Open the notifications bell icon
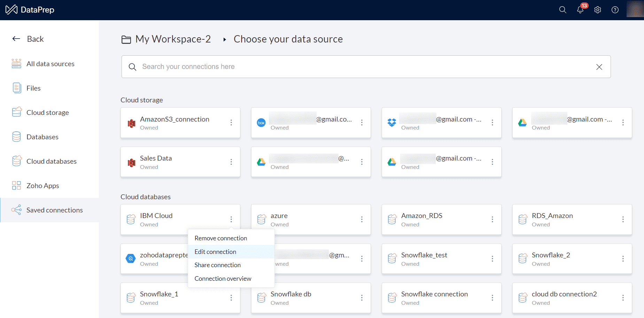Viewport: 644px width, 318px height. tap(580, 10)
